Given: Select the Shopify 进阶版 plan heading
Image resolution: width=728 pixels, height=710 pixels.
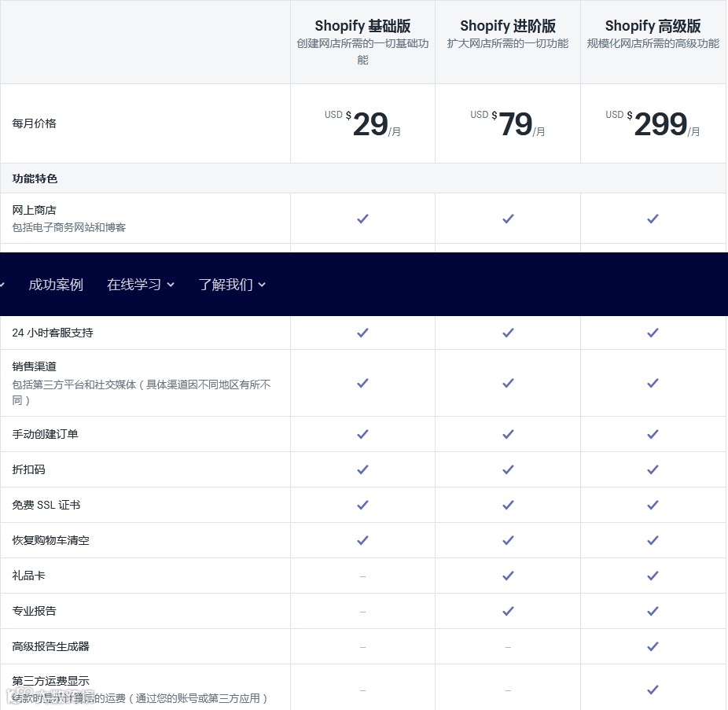Looking at the screenshot, I should click(508, 26).
